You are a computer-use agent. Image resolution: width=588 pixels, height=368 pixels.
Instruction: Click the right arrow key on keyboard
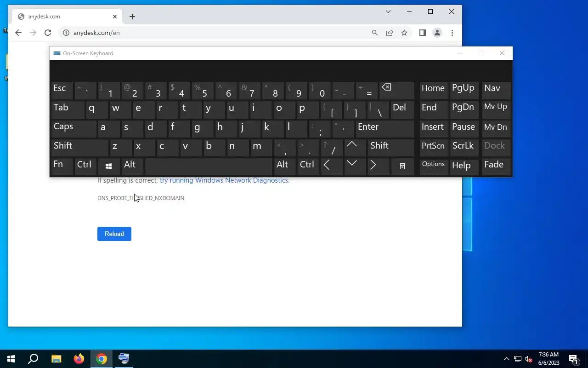point(378,167)
